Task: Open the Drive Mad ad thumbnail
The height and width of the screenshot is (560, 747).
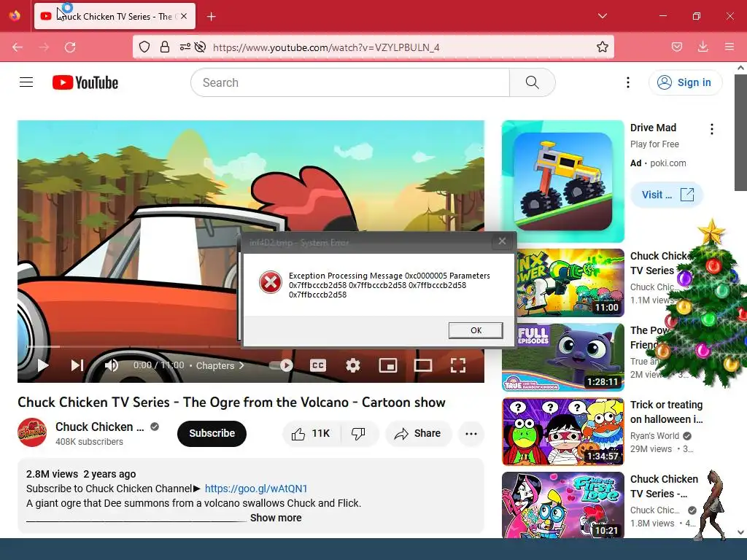Action: (x=562, y=181)
